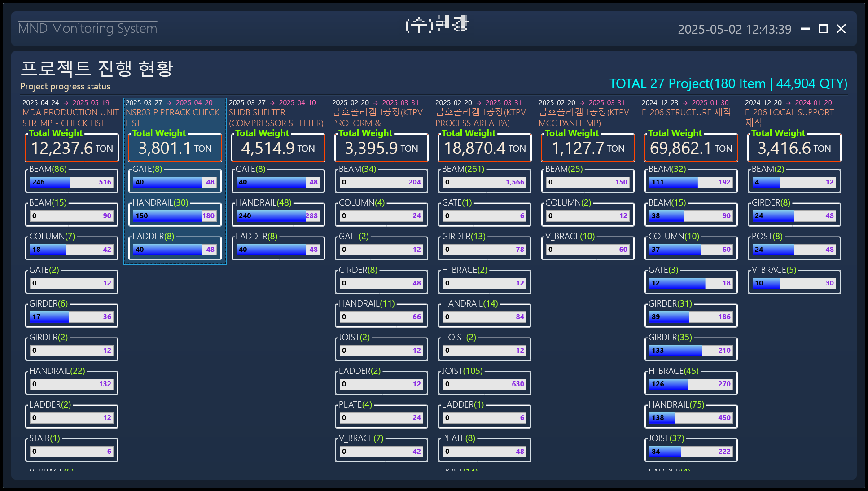
Task: Click the date arrow beside 2025-05-19
Action: pyautogui.click(x=66, y=103)
